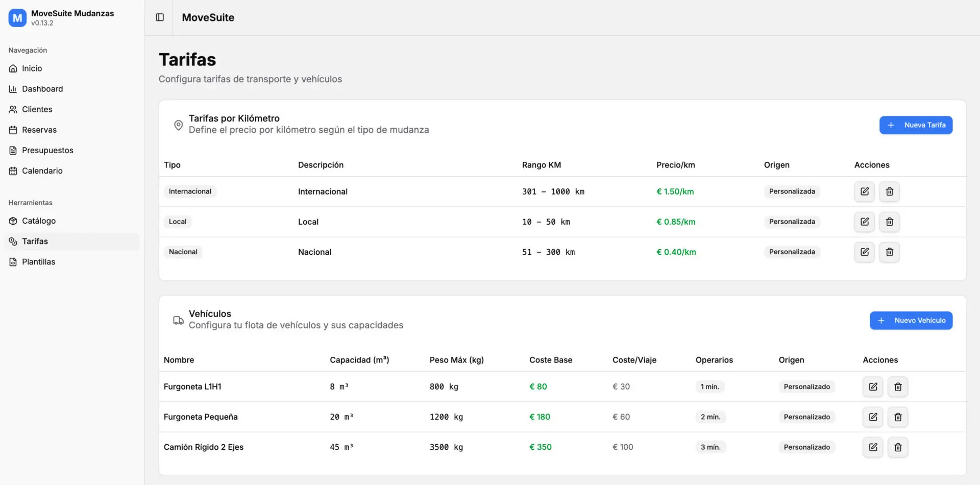Open the Reservas section
This screenshot has width=980, height=485.
pos(39,130)
